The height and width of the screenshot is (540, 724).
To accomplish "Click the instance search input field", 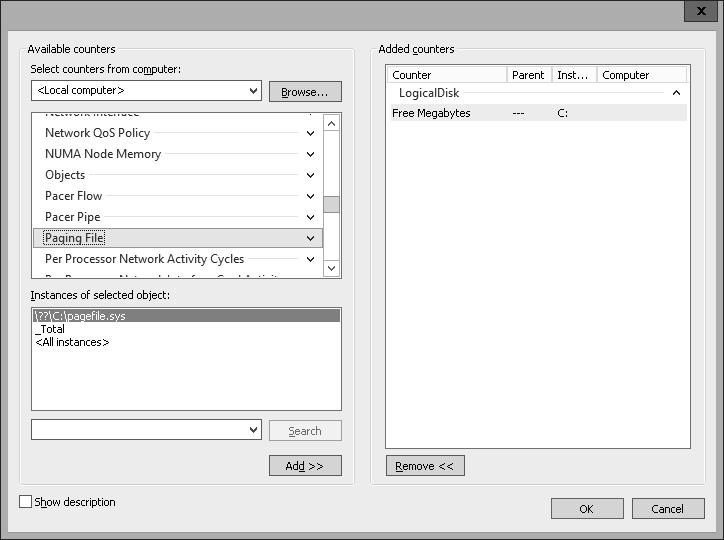I will (x=139, y=430).
